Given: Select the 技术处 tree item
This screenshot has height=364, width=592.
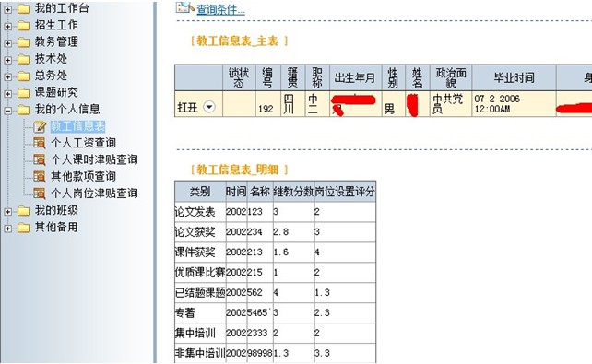Looking at the screenshot, I should tap(51, 58).
